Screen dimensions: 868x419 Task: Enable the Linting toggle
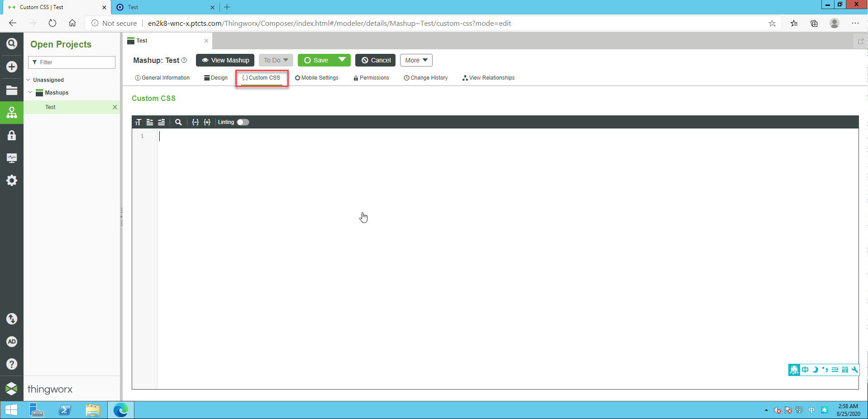pyautogui.click(x=243, y=122)
